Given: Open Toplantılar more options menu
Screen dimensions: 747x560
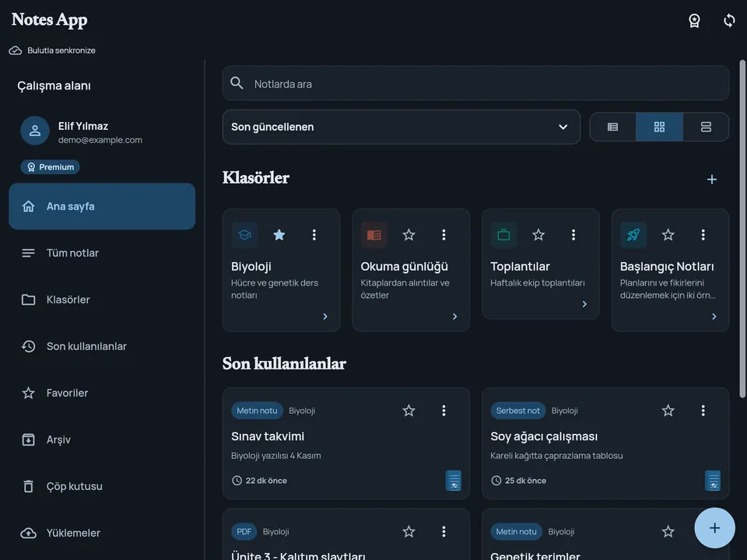Looking at the screenshot, I should [573, 235].
